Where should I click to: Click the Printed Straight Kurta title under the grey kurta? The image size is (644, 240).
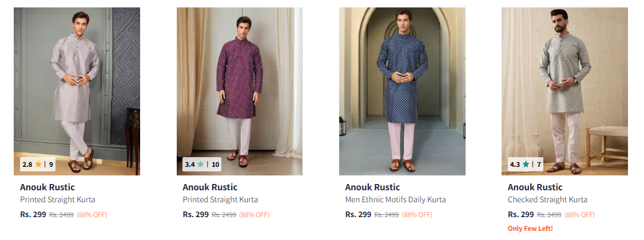click(58, 200)
